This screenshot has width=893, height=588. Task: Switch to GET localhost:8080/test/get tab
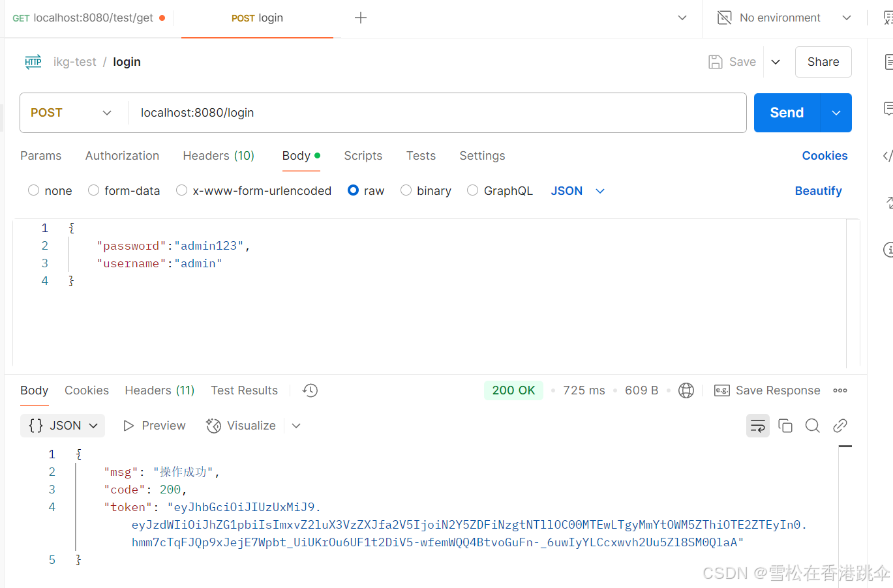tap(89, 18)
